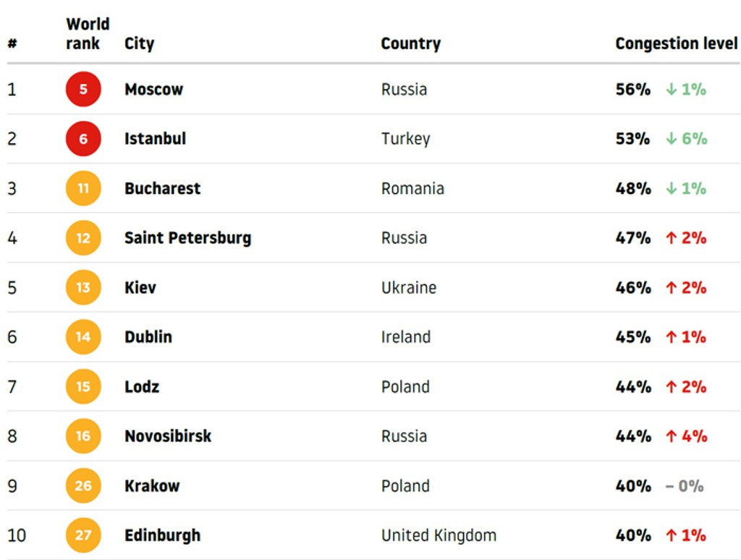Select the Krakow city name

click(x=152, y=486)
